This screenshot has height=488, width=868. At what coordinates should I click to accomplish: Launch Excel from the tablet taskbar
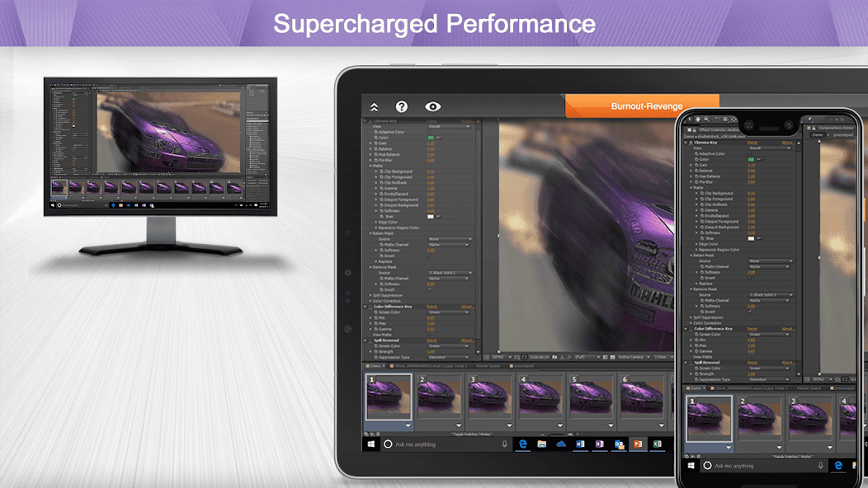tap(658, 444)
